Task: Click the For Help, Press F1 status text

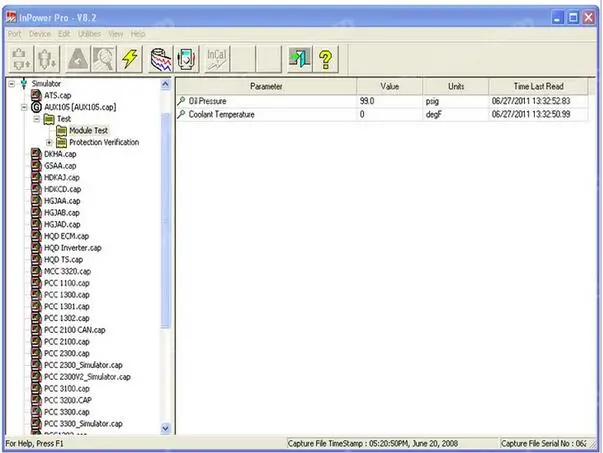Action: (x=34, y=443)
